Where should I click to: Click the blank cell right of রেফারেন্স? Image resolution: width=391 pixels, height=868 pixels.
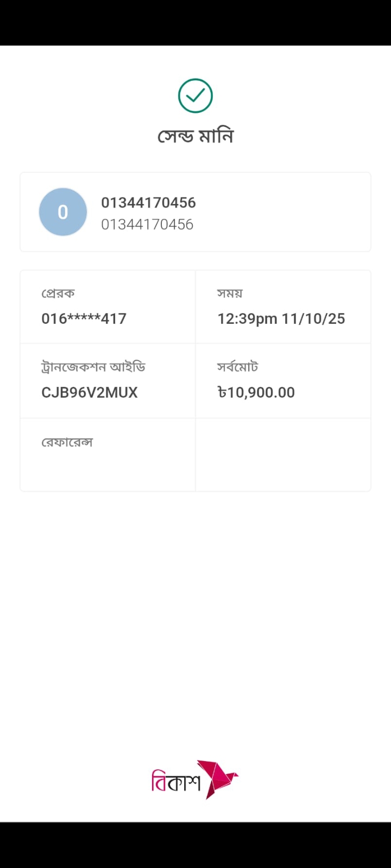tap(282, 455)
